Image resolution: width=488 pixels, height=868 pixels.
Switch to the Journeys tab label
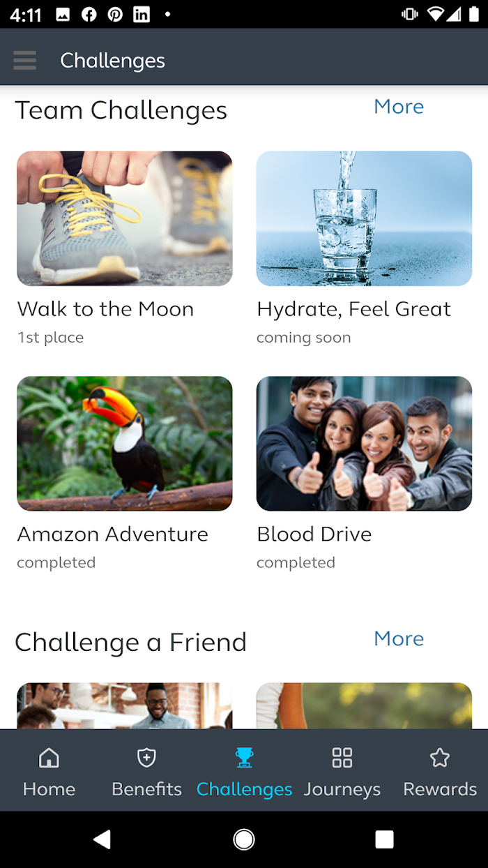point(342,789)
